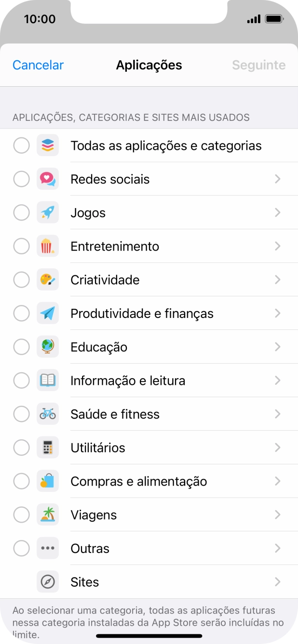Expand the Jogos category chevron
The height and width of the screenshot is (644, 298).
[278, 212]
